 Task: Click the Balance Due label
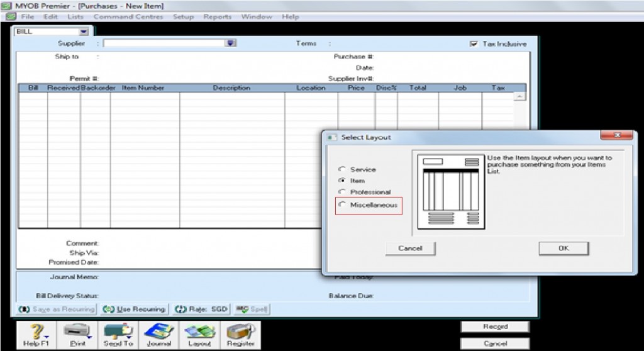(x=351, y=296)
